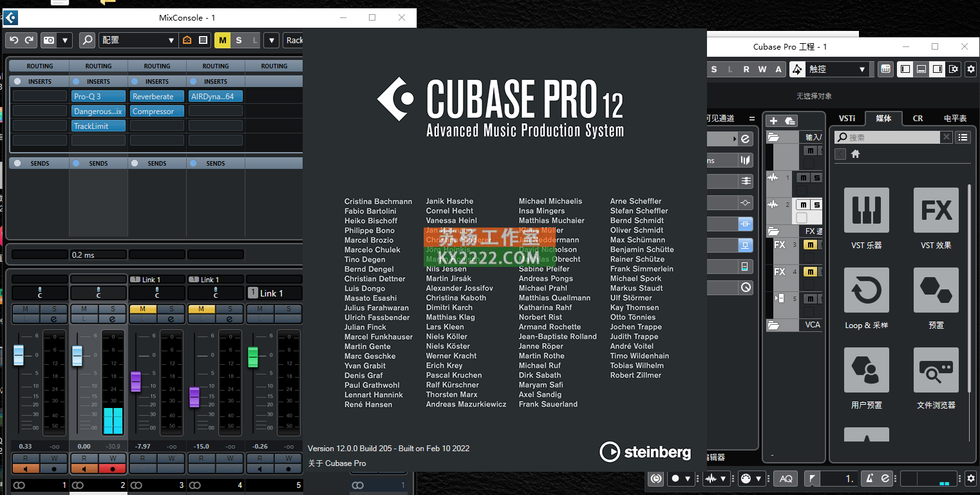The height and width of the screenshot is (495, 980).
Task: Toggle left zone visibility icon
Action: [905, 69]
